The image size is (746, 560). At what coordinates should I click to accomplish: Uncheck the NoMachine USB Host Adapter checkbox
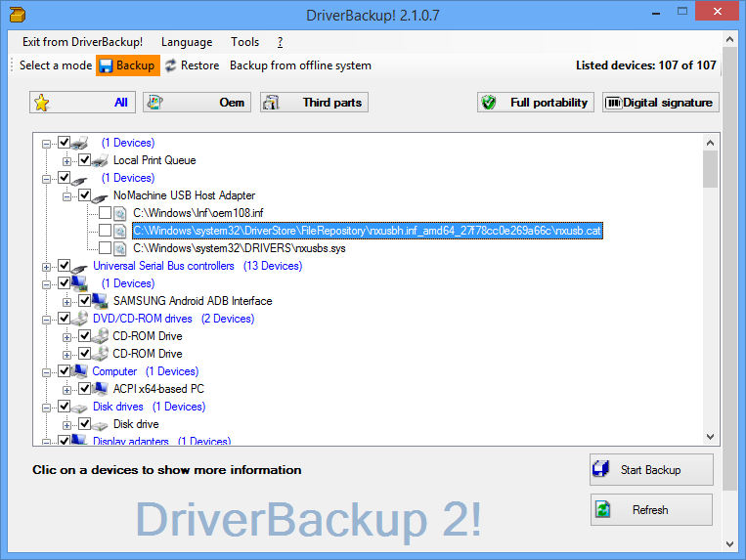point(85,194)
